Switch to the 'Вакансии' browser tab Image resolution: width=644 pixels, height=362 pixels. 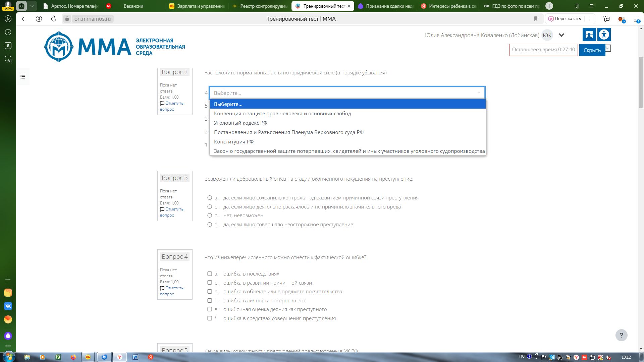(x=133, y=6)
